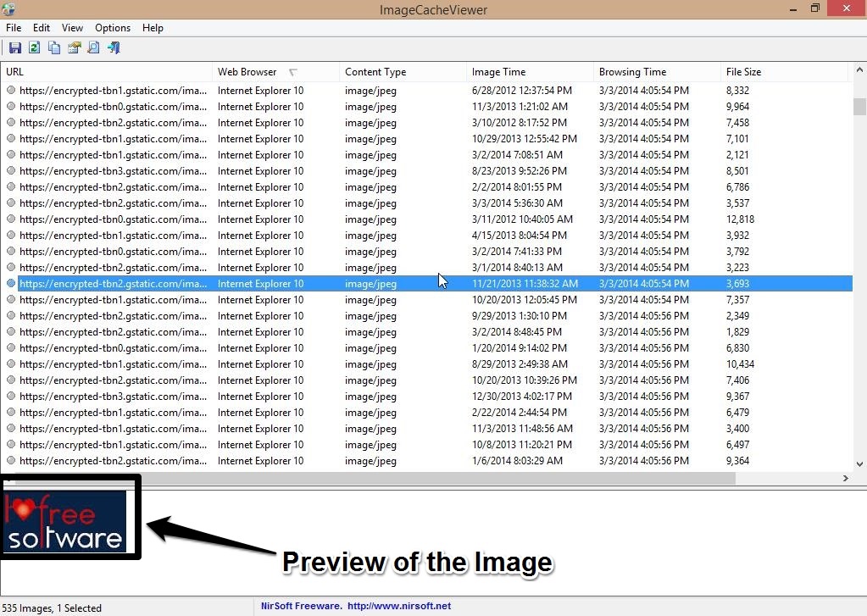Image resolution: width=867 pixels, height=616 pixels.
Task: Click the icon of the highlighted 3,693 row
Action: [11, 283]
